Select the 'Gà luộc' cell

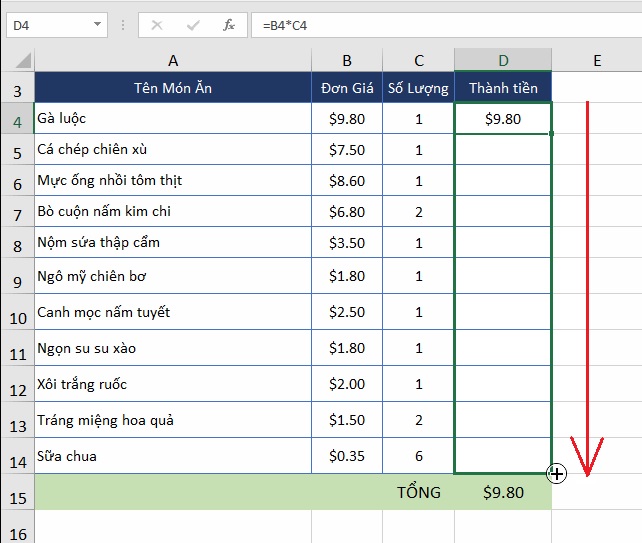pos(173,118)
